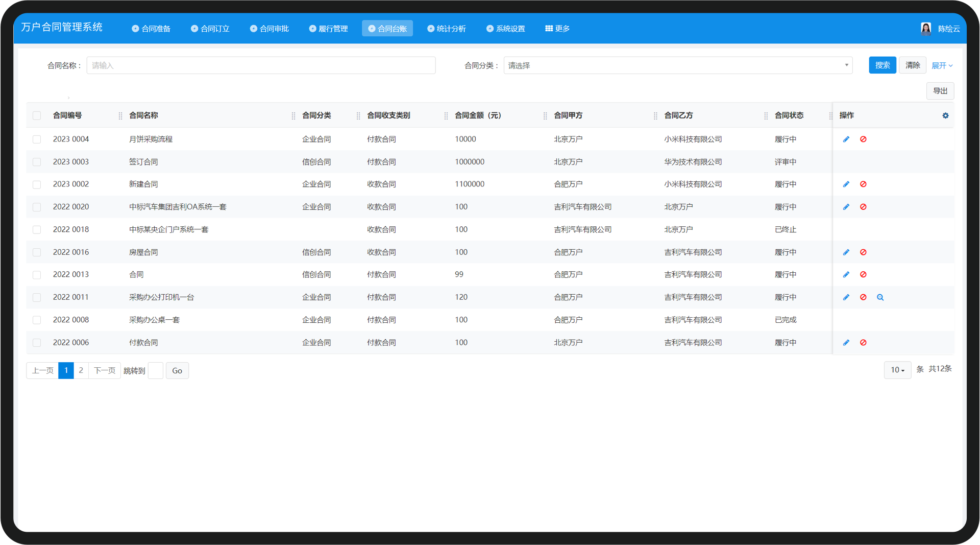The image size is (980, 545).
Task: Click the Go pagination button
Action: 177,371
